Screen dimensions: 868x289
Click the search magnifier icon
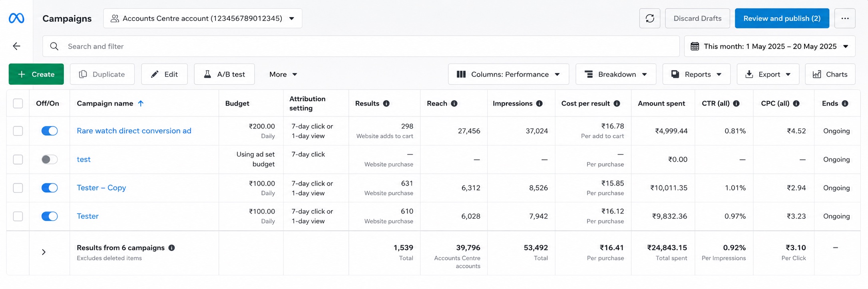54,46
